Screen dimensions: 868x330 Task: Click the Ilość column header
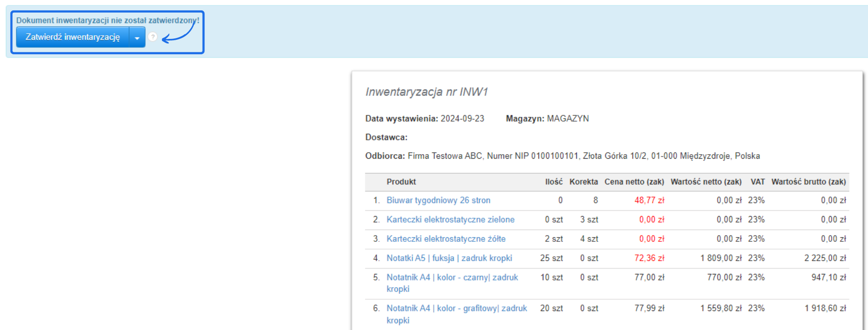pyautogui.click(x=553, y=182)
